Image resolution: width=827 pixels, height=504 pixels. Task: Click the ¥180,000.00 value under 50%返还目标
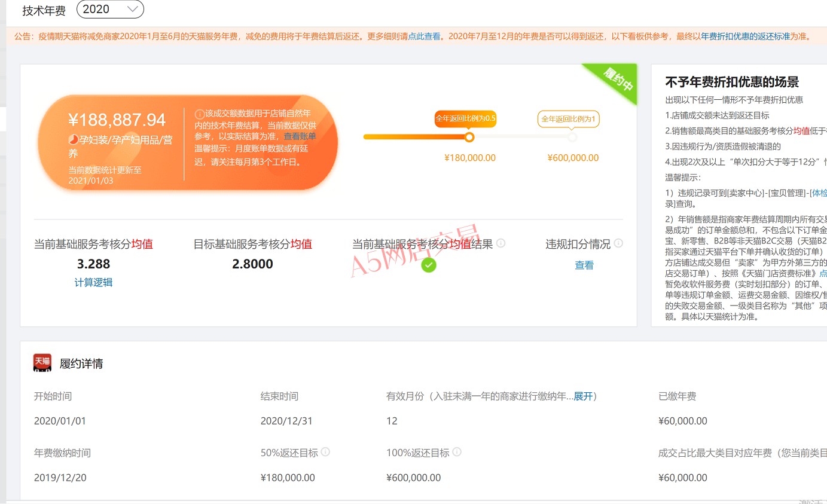[288, 478]
